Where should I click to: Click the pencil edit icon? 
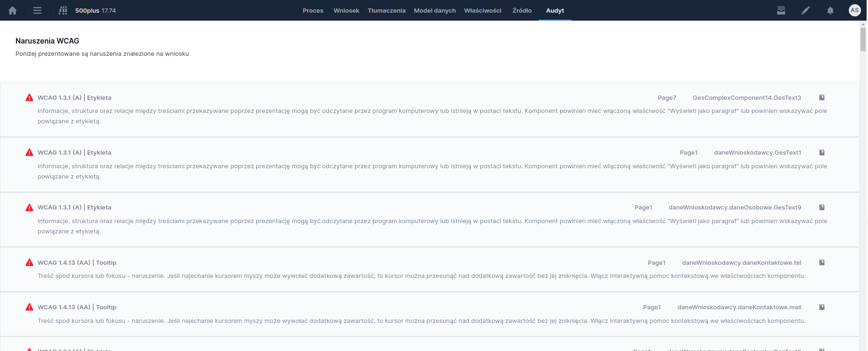[x=806, y=10]
